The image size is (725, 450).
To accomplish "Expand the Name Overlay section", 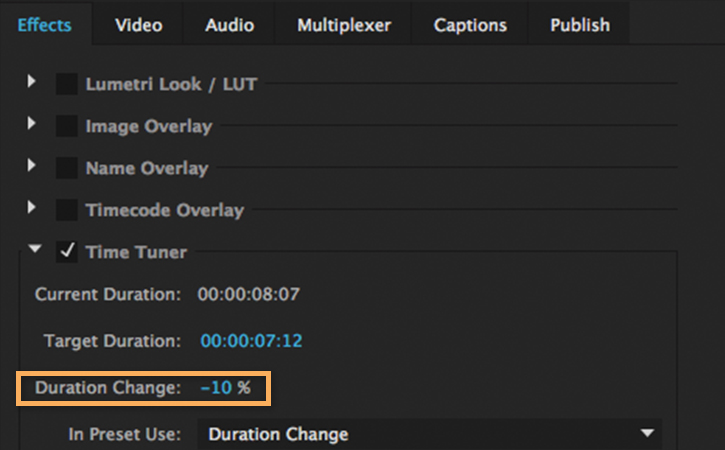I will 32,166.
